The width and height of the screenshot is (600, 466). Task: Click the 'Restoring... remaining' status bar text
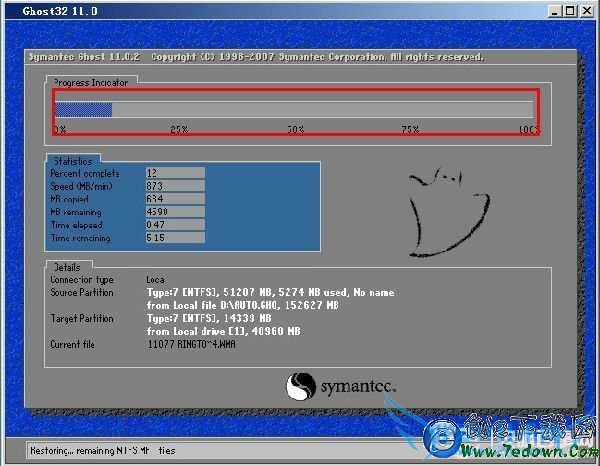103,451
